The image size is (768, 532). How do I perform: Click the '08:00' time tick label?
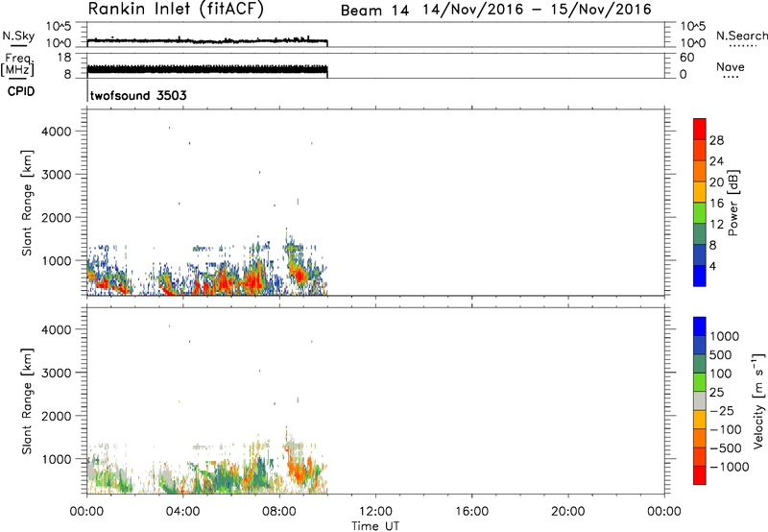[x=279, y=512]
